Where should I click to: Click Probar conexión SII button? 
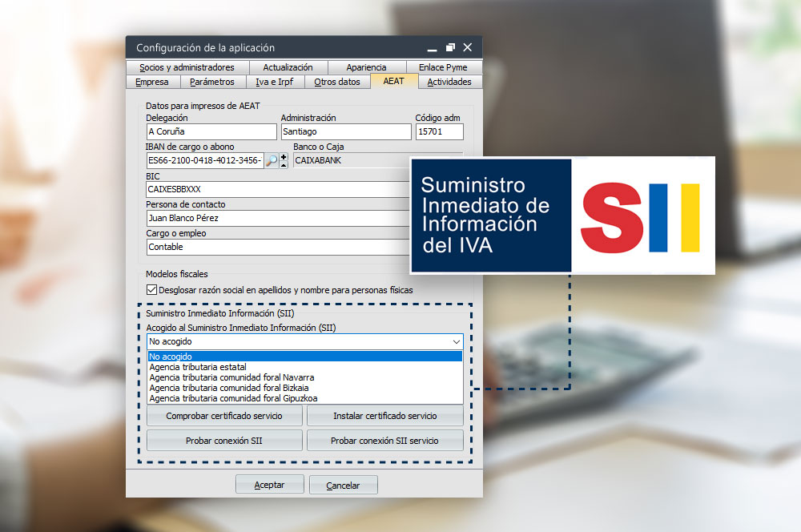pos(224,441)
